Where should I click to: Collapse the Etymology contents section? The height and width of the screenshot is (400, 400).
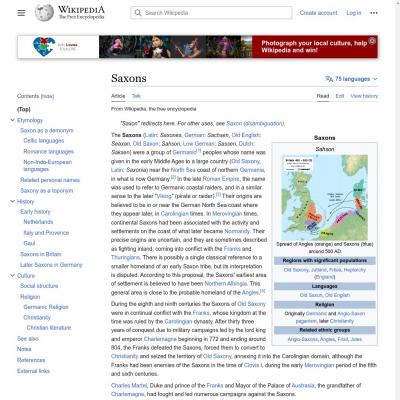(x=13, y=120)
